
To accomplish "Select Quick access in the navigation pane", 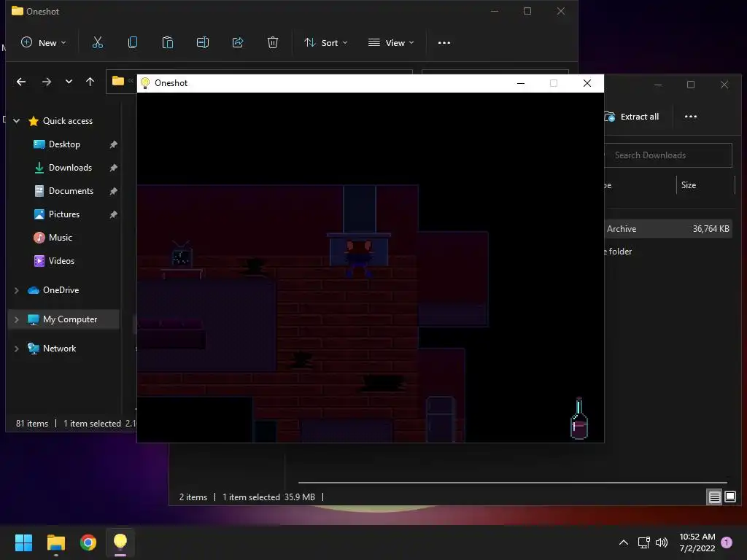I will 68,121.
